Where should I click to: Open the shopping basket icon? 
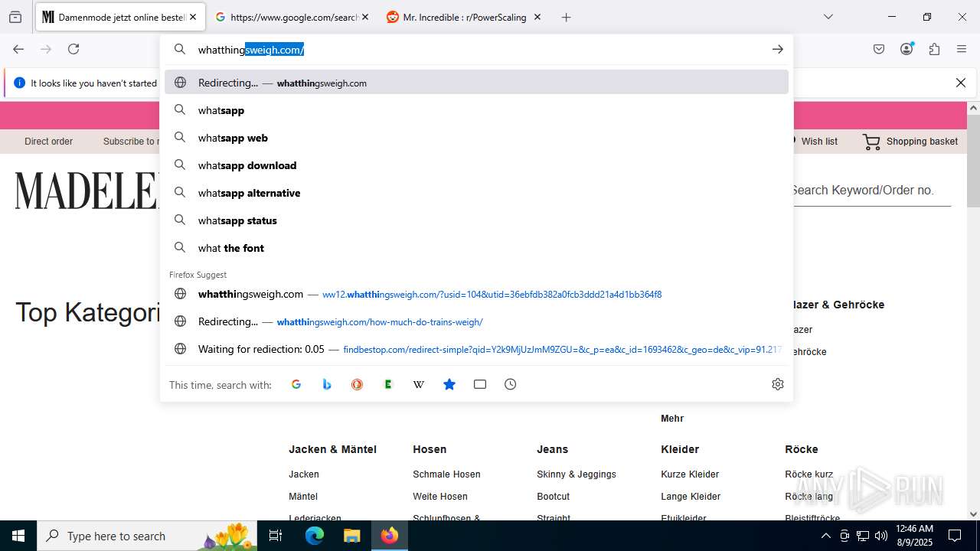pyautogui.click(x=871, y=142)
